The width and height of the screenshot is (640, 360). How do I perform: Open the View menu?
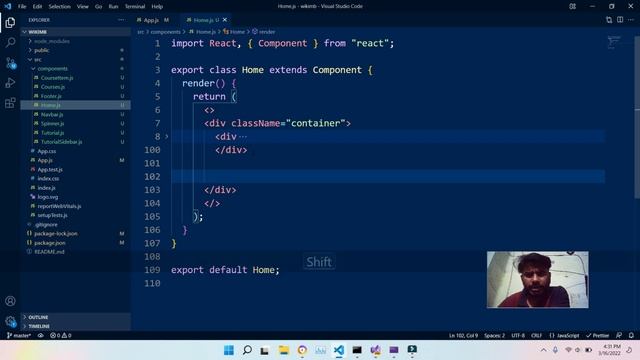pos(82,6)
